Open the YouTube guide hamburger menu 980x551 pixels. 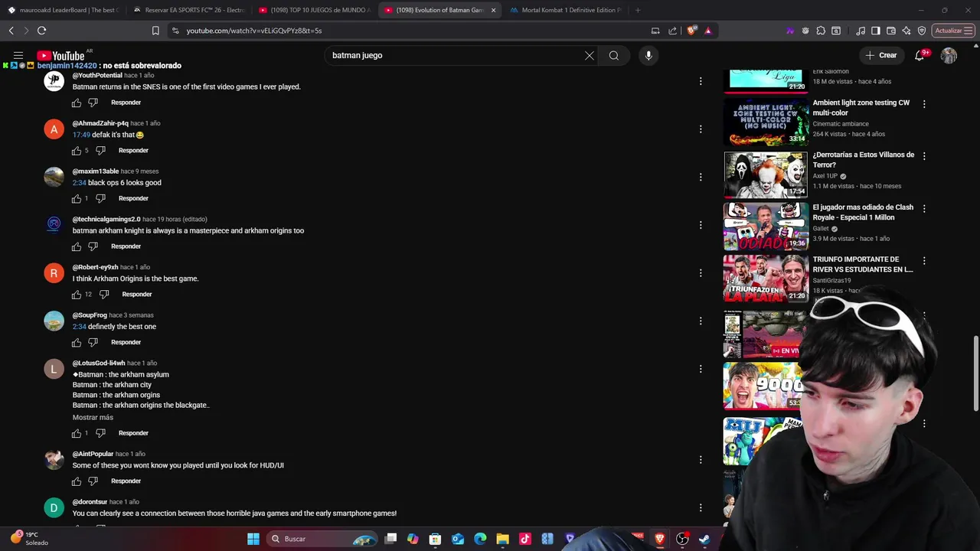pyautogui.click(x=18, y=55)
